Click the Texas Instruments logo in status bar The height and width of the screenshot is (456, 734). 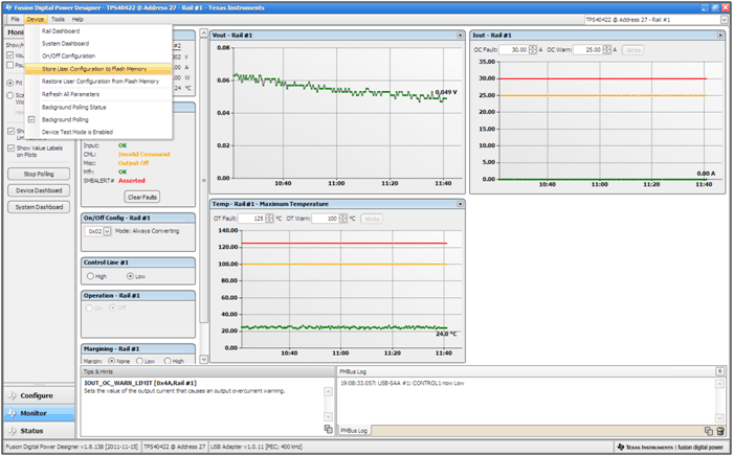click(622, 446)
